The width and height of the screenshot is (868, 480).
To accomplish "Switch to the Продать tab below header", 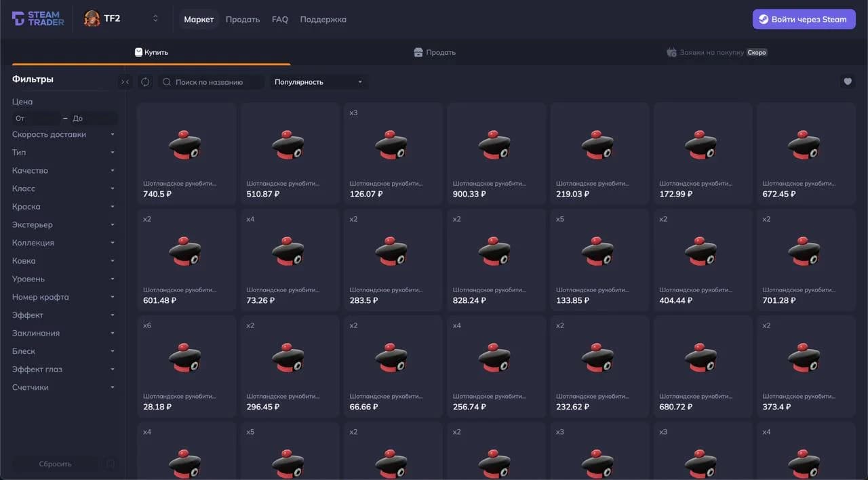I will click(x=435, y=52).
